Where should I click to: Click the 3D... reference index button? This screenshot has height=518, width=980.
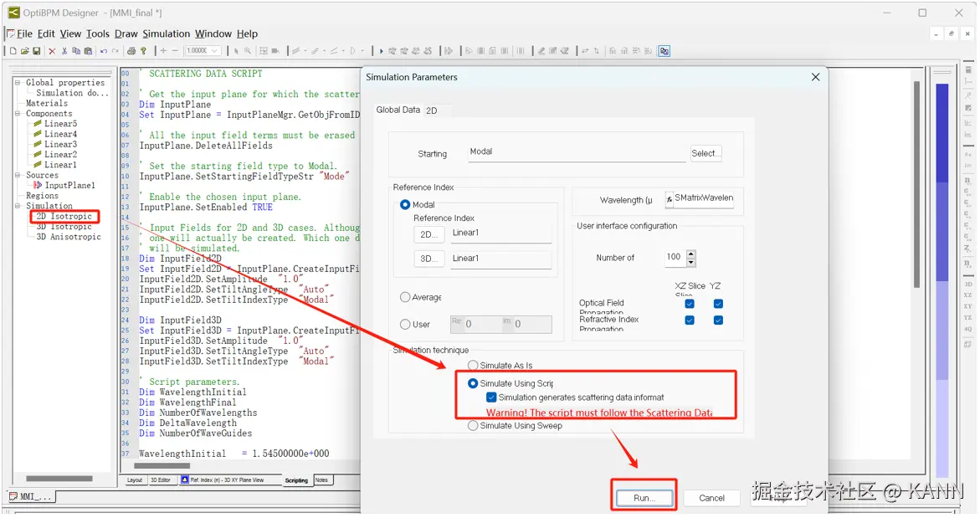coord(428,259)
